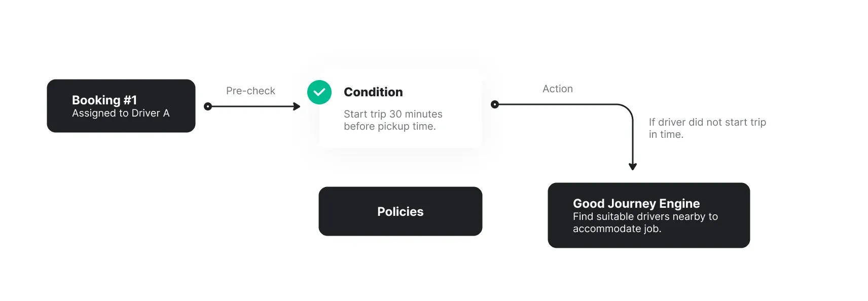The width and height of the screenshot is (868, 301).
Task: Click the Condition heading
Action: 373,92
